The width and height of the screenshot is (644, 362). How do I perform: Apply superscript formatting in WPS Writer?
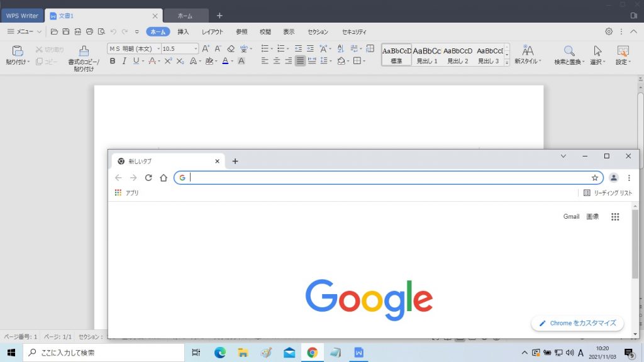click(x=168, y=61)
